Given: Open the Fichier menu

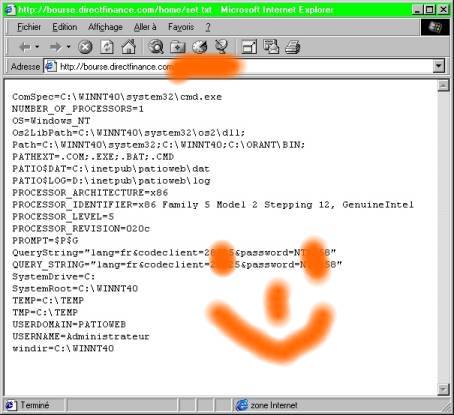Looking at the screenshot, I should (x=29, y=27).
